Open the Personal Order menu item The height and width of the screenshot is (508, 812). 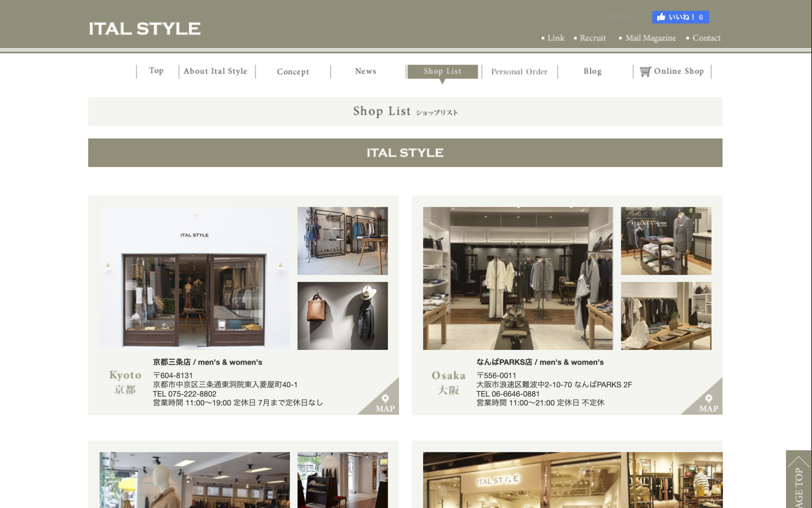click(x=519, y=72)
